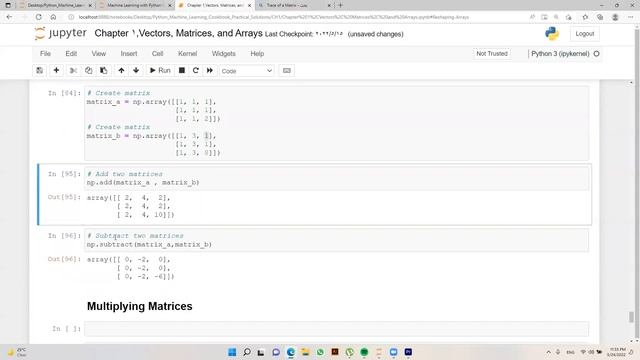The width and height of the screenshot is (640, 360).
Task: Show hidden system tray icons chevron
Action: coord(548,352)
